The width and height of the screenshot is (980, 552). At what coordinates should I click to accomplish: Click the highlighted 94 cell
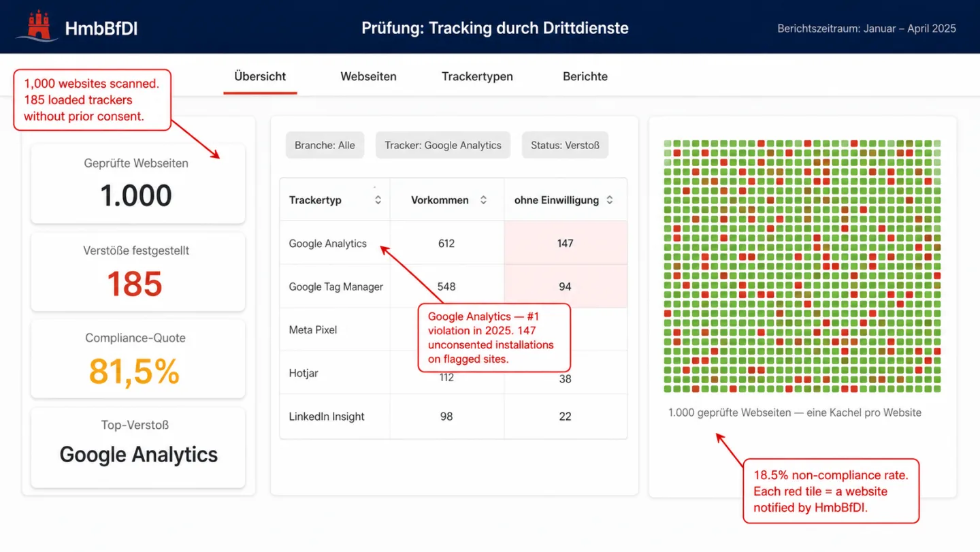566,287
